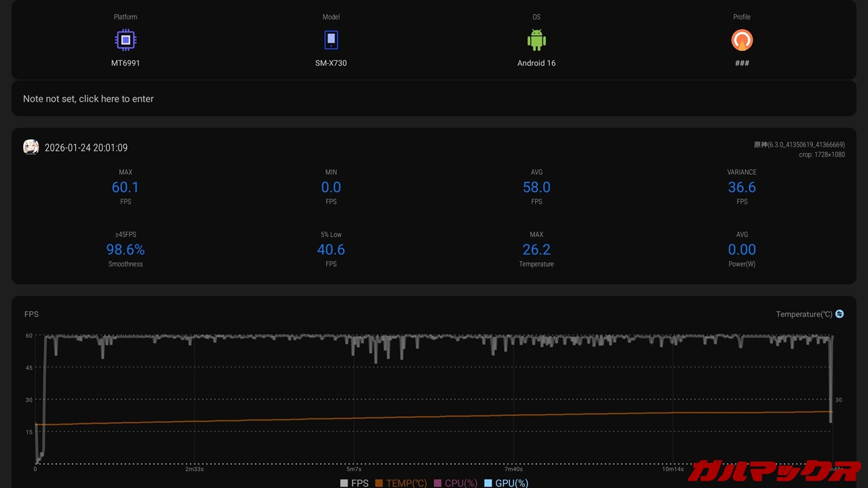Click the Note field to enter a note
Image resolution: width=868 pixels, height=488 pixels.
[x=88, y=99]
